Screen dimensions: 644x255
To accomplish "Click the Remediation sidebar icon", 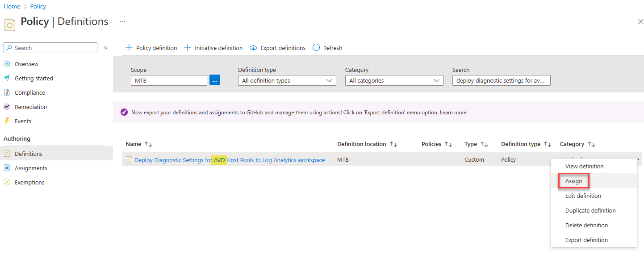I will click(x=7, y=107).
